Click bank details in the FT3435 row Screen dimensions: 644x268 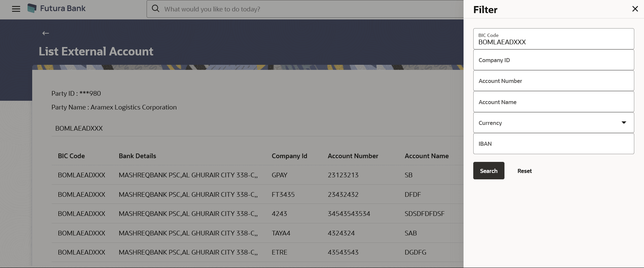click(x=188, y=194)
